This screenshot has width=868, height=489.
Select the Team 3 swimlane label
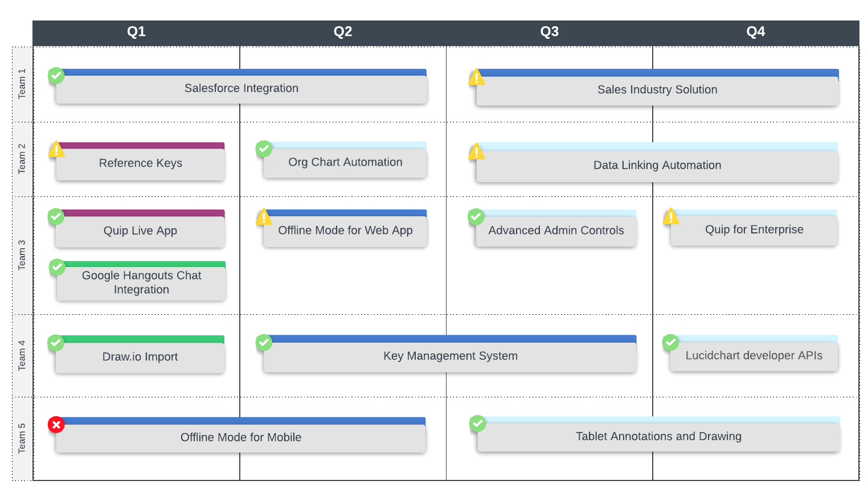(22, 254)
